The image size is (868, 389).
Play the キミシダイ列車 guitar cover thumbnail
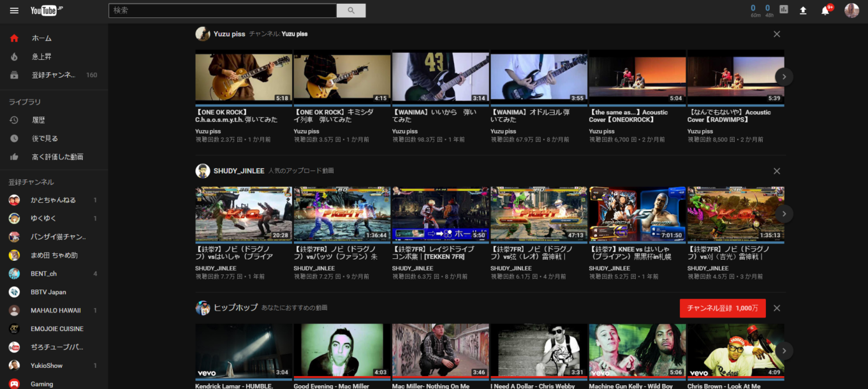(x=342, y=77)
